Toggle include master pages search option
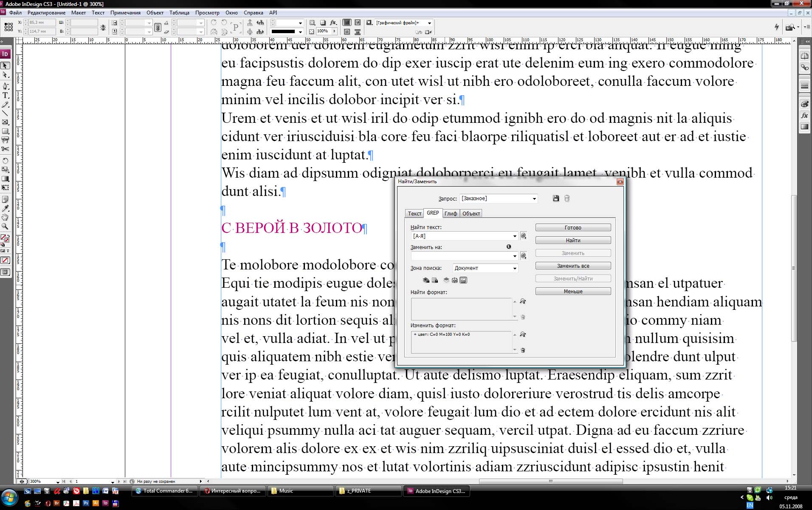 (455, 280)
